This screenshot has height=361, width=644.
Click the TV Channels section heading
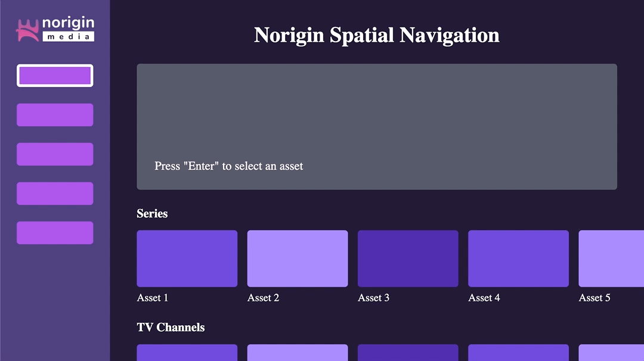pos(171,327)
